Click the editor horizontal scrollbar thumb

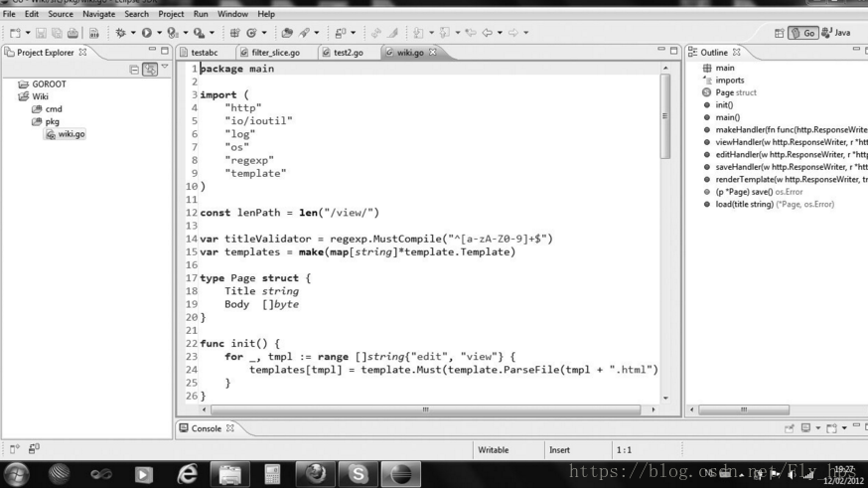tap(425, 410)
